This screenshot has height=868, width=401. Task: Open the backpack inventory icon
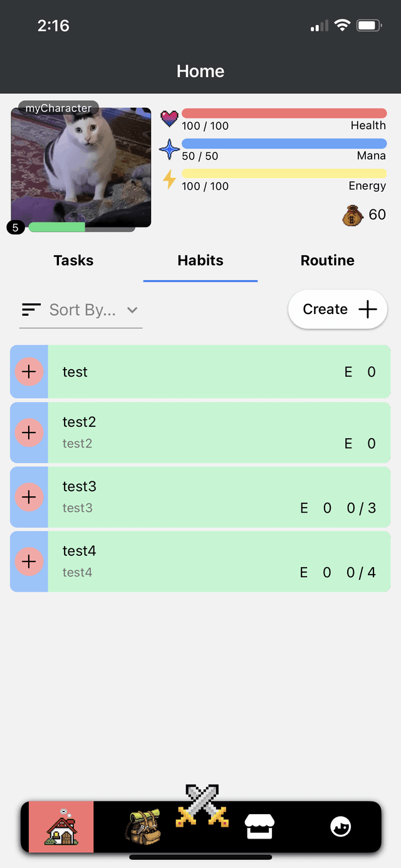[143, 827]
